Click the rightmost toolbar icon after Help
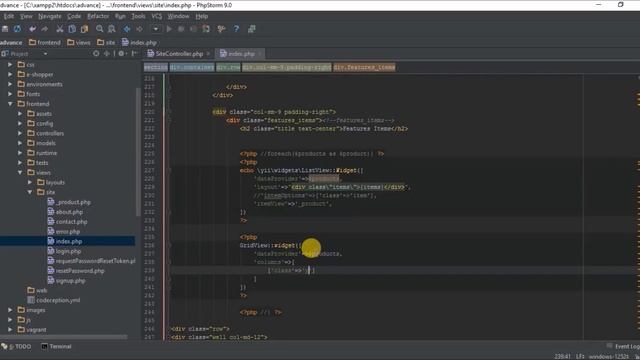Screen dimensions: 640x360 coord(251,29)
